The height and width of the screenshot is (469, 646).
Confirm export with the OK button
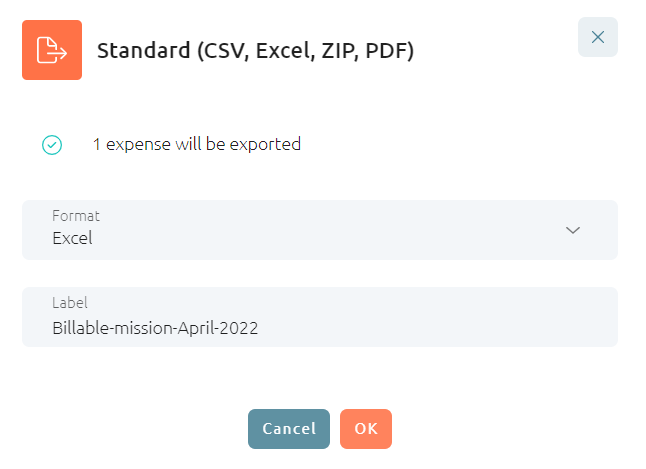366,429
